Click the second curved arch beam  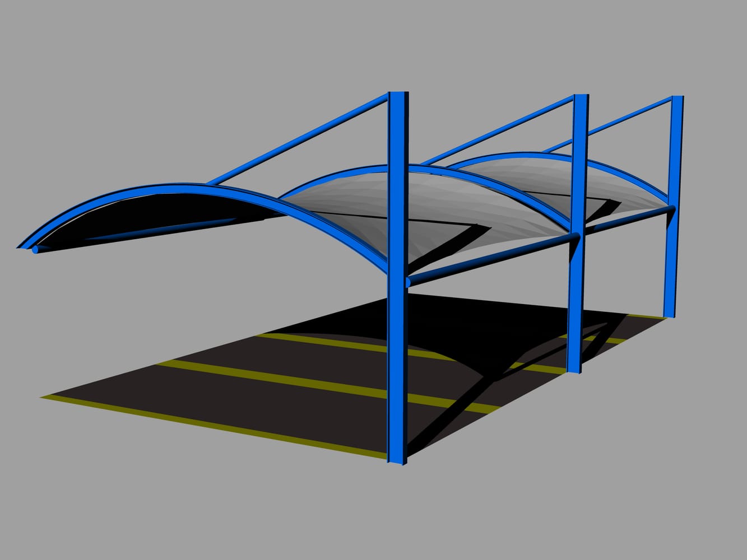[336, 174]
